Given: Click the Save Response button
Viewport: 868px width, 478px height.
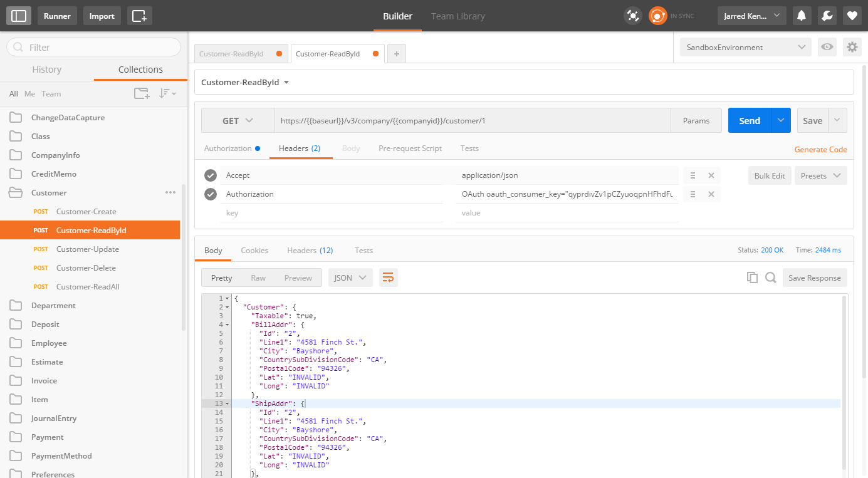Looking at the screenshot, I should [815, 278].
